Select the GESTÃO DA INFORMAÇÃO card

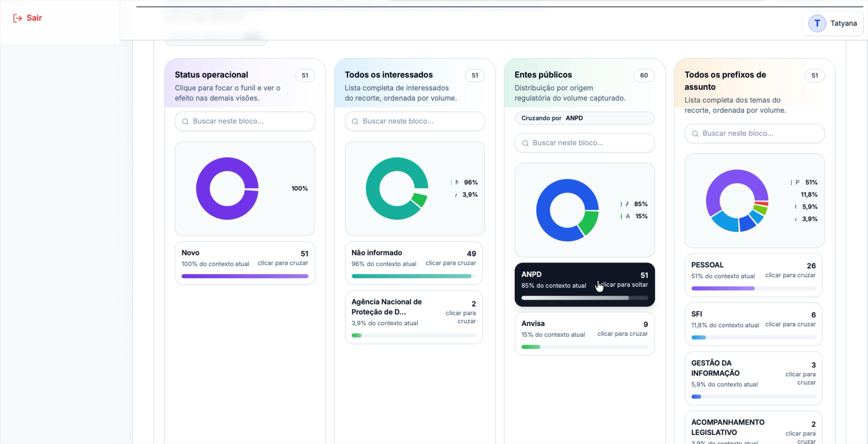[754, 378]
